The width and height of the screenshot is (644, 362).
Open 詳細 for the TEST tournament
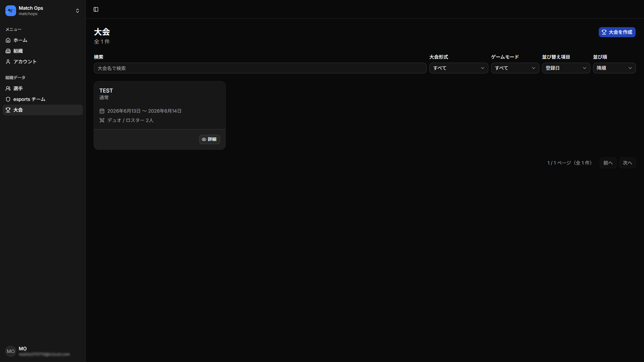(210, 139)
